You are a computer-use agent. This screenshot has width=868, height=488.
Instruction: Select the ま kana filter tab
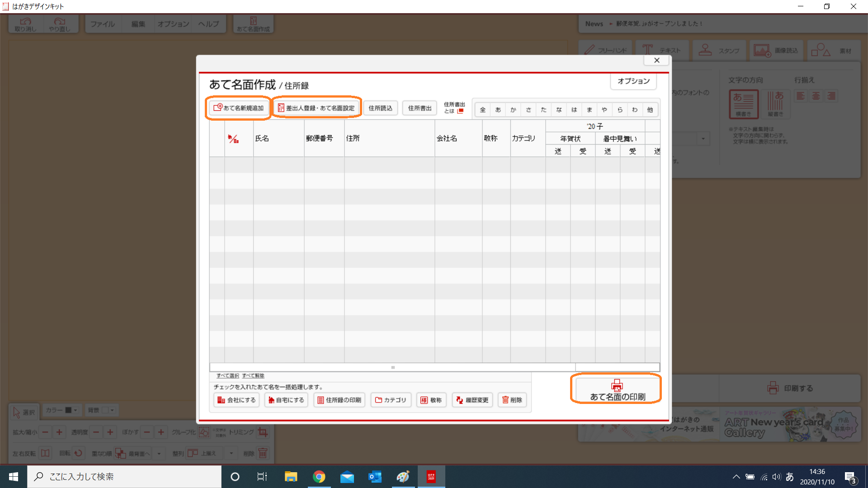tap(590, 110)
